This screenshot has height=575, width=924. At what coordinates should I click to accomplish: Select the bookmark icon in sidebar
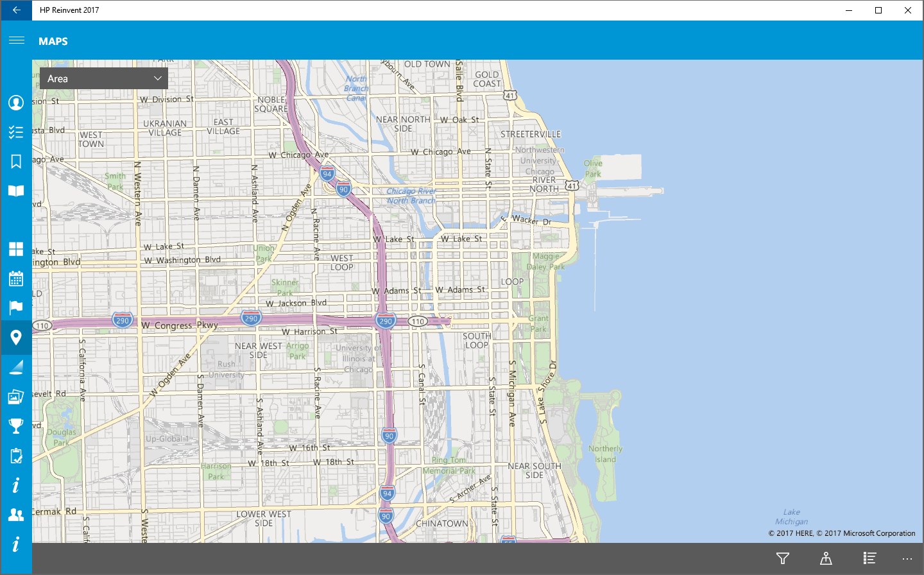[16, 161]
